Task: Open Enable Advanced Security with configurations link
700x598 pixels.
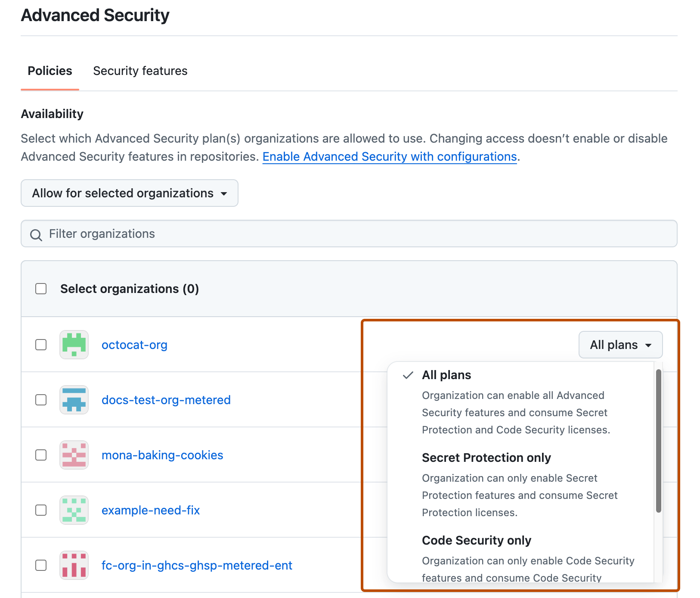Action: [389, 156]
